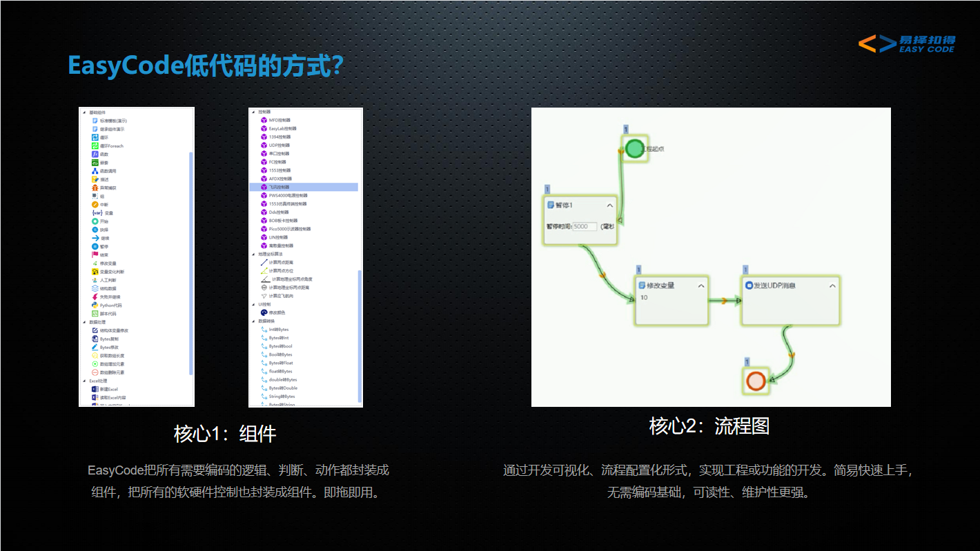Collapse the Excel处理 tree group
980x551 pixels.
point(84,381)
